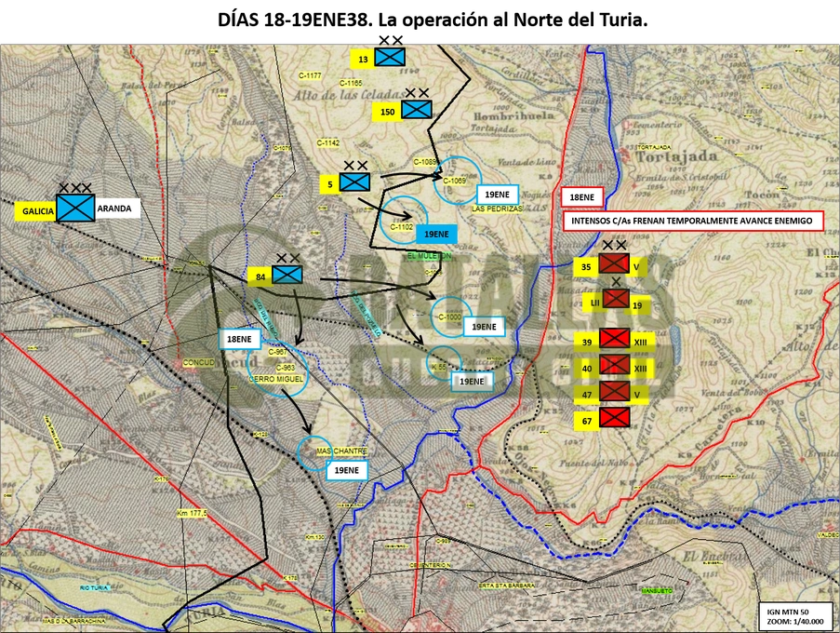Click the yellow number 13 label
The width and height of the screenshot is (840, 633).
coord(363,59)
